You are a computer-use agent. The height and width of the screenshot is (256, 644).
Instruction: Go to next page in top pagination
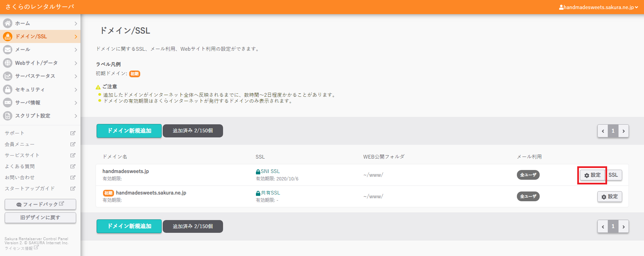click(x=624, y=131)
